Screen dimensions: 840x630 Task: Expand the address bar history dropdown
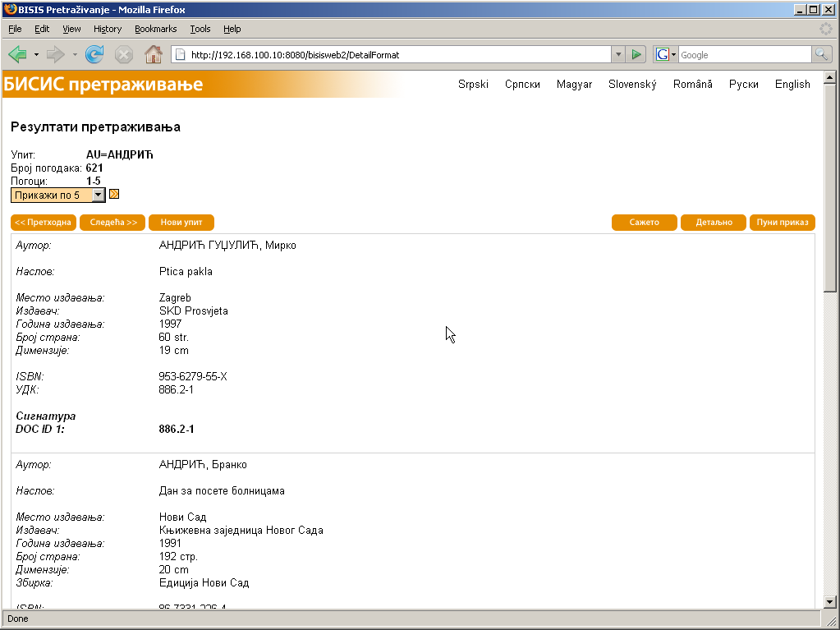pos(618,54)
